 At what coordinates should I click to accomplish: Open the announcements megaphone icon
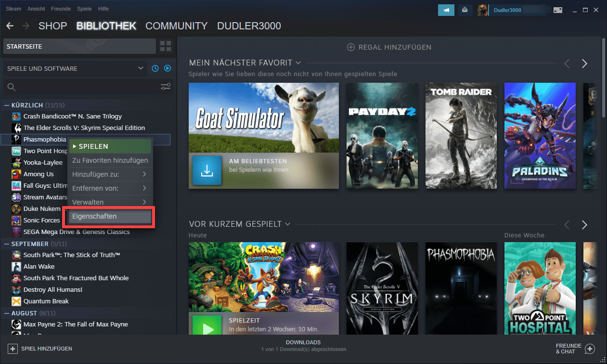point(446,10)
